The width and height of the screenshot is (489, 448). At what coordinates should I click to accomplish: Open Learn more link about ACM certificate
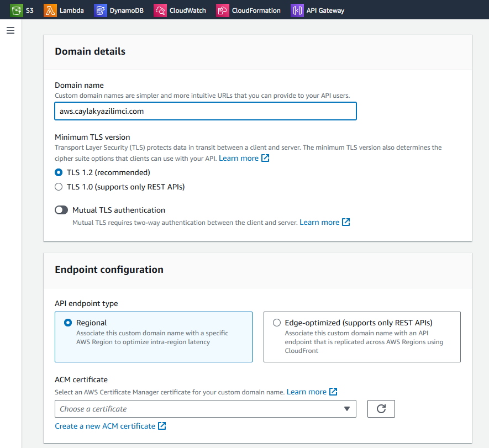pos(306,392)
